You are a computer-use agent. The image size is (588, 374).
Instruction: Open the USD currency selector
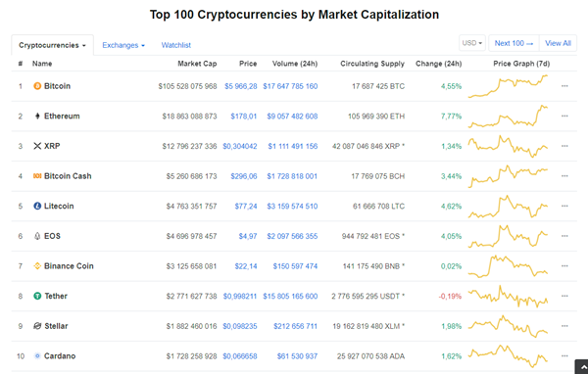pos(472,43)
